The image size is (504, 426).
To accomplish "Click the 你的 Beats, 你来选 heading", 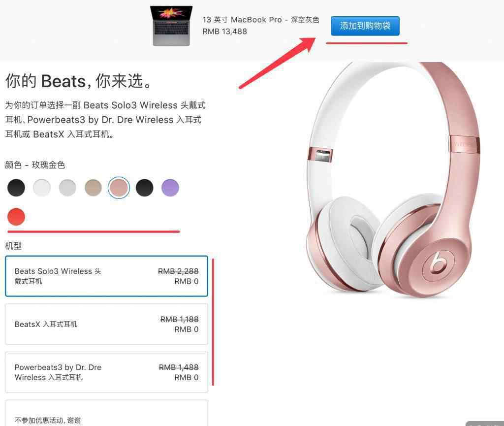I will point(79,81).
